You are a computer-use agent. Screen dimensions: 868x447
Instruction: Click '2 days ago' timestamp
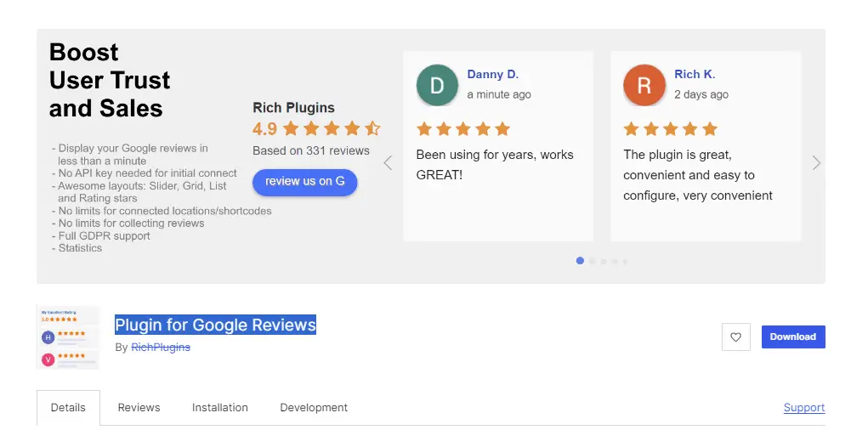pyautogui.click(x=701, y=94)
